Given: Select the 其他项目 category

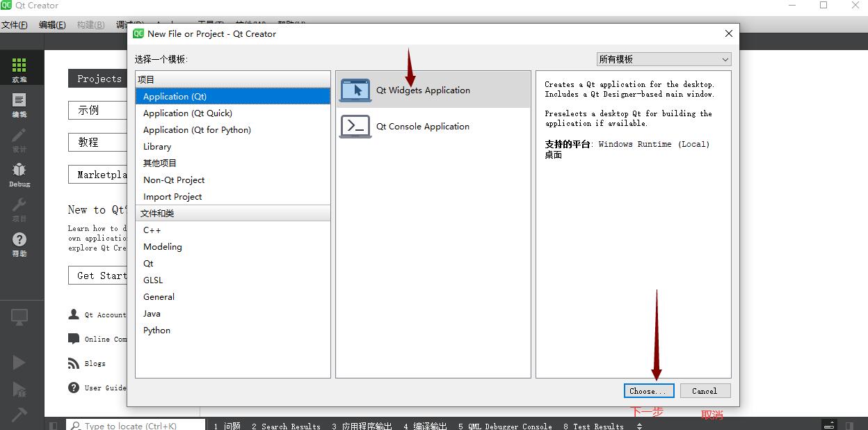Looking at the screenshot, I should pyautogui.click(x=233, y=163).
